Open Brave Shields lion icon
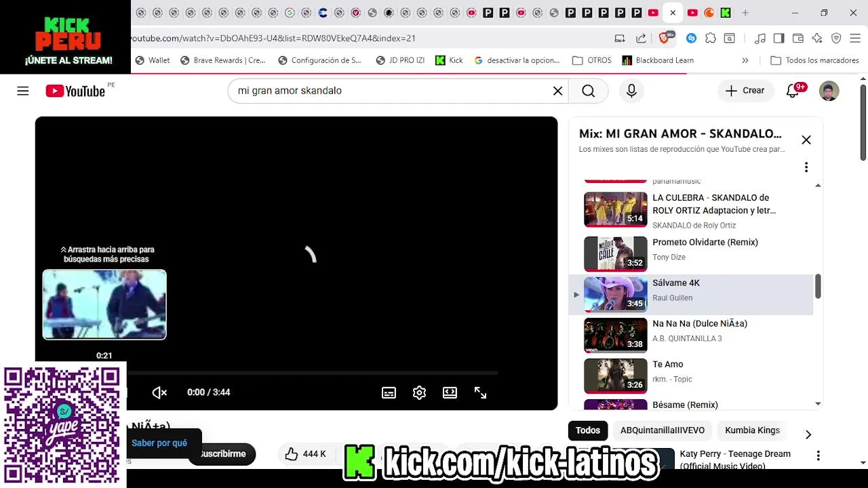The height and width of the screenshot is (488, 868). point(666,38)
